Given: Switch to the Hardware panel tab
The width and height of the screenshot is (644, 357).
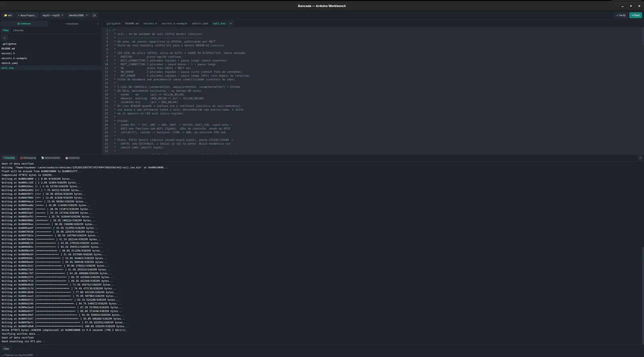Looking at the screenshot, I should pyautogui.click(x=72, y=24).
